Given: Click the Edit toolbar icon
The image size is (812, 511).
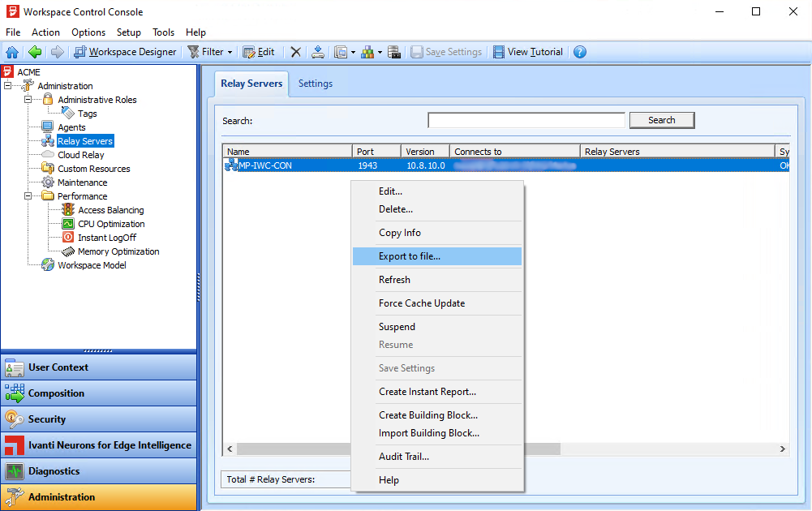Looking at the screenshot, I should click(259, 51).
